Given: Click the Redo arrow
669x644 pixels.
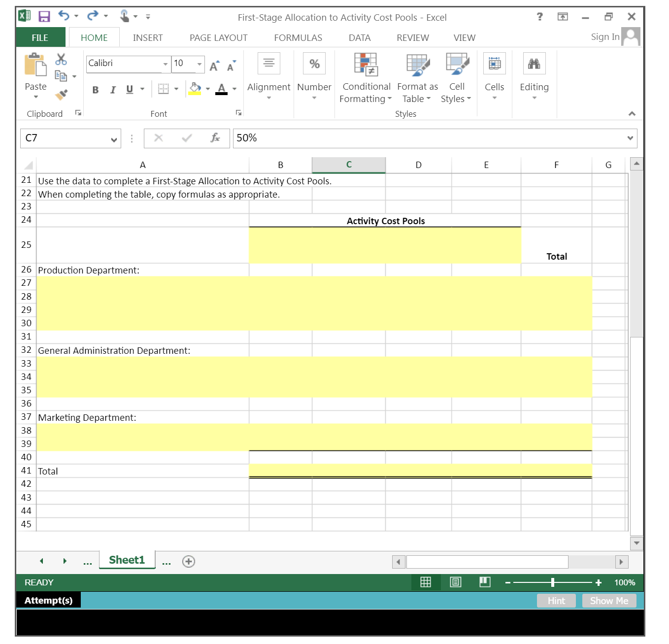Looking at the screenshot, I should point(92,16).
